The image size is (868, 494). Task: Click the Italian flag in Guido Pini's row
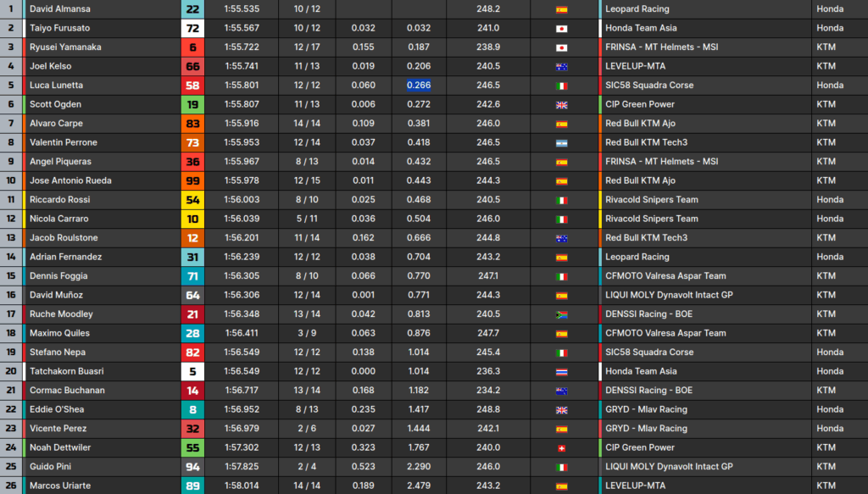pyautogui.click(x=561, y=468)
